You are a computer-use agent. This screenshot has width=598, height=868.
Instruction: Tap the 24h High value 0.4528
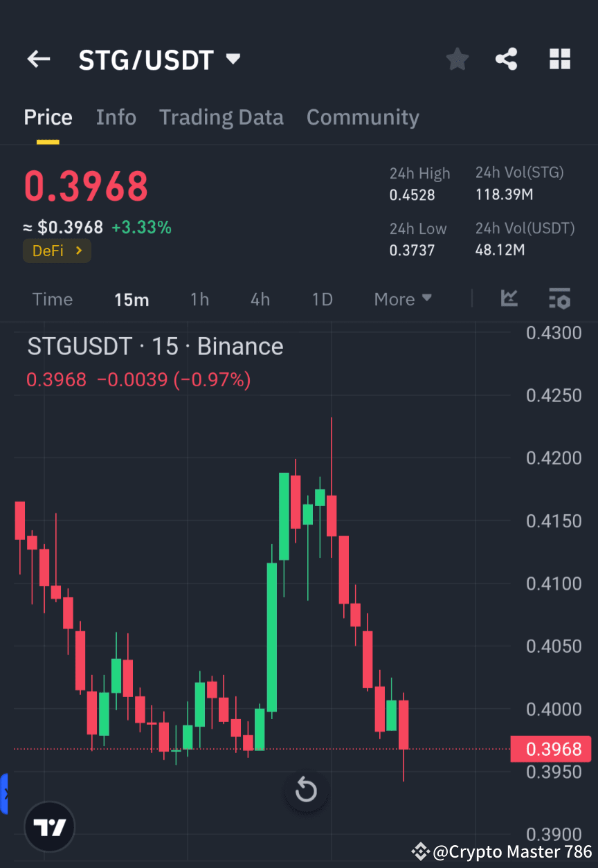point(412,195)
